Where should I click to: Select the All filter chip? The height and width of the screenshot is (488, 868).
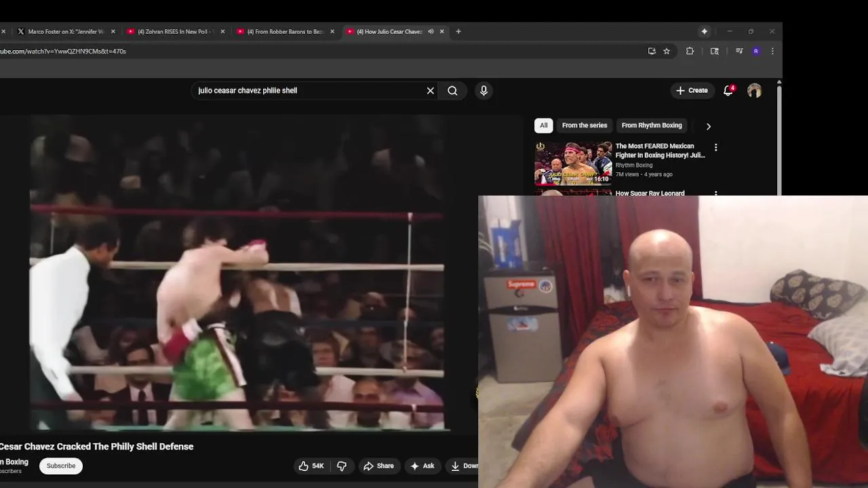coord(543,125)
